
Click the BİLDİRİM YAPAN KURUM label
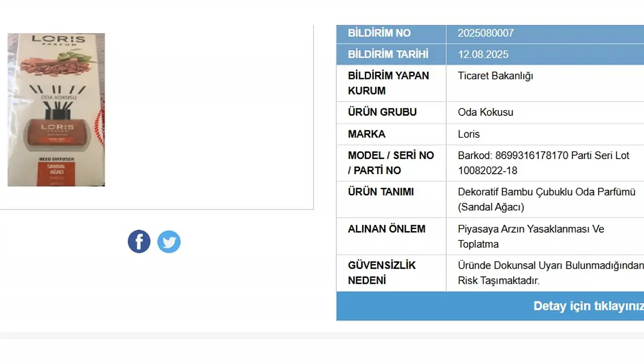pos(388,83)
